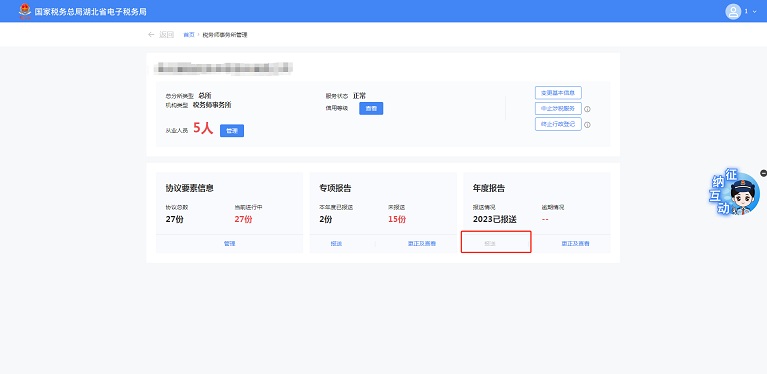Viewport: 767px width, 374px height.
Task: Click 管理 button beside 5人
Action: (232, 131)
